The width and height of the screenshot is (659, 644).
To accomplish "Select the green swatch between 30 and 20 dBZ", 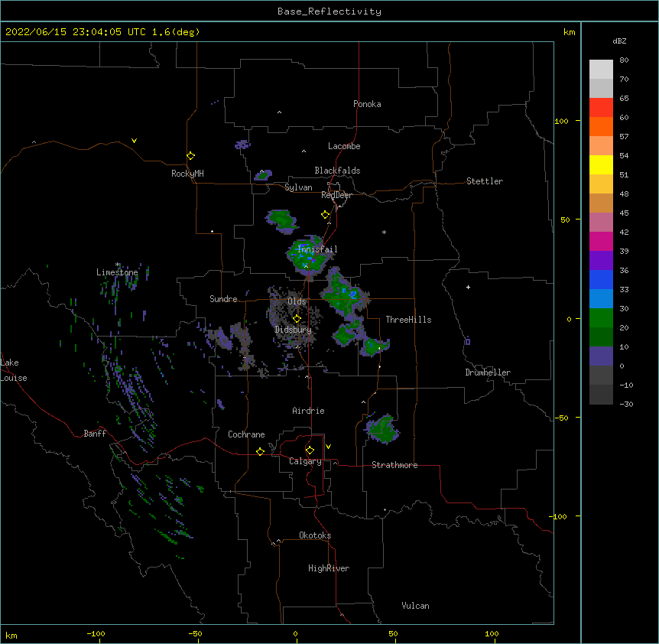I will (x=601, y=318).
